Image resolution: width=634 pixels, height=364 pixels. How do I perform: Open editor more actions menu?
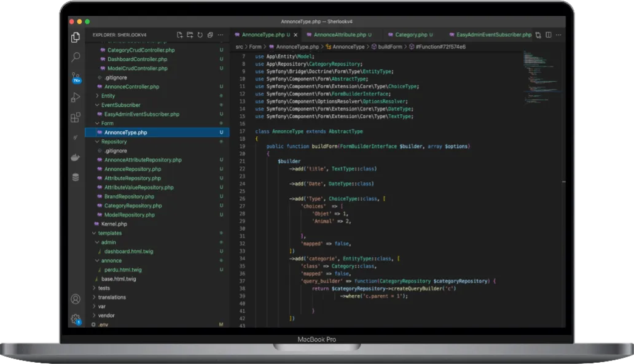click(558, 35)
